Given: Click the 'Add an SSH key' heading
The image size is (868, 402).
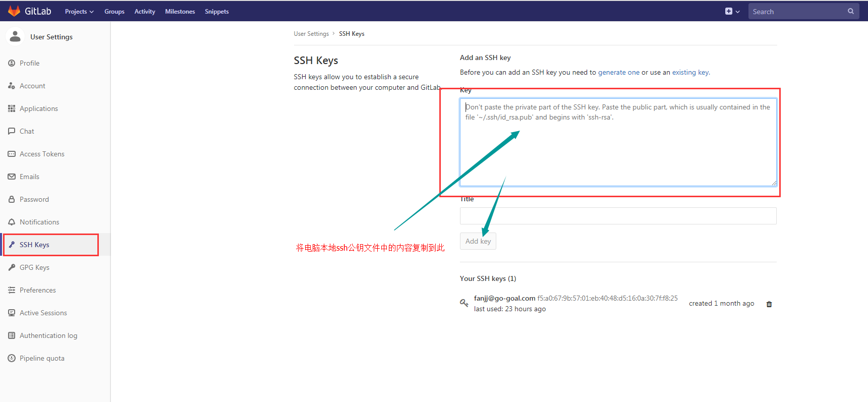Looking at the screenshot, I should (x=485, y=58).
